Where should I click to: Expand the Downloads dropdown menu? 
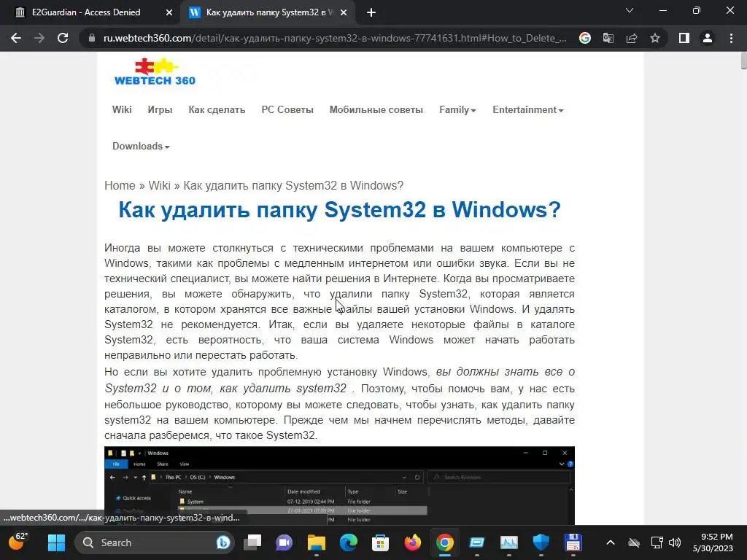point(141,146)
